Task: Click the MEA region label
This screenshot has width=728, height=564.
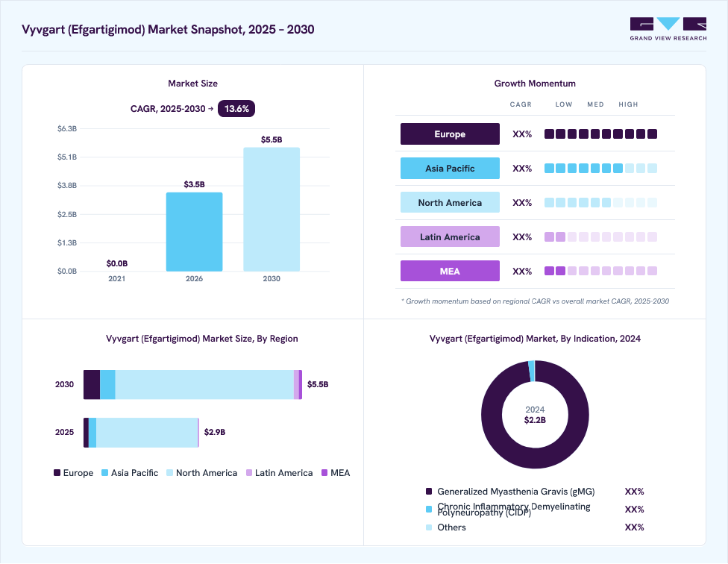Action: pos(450,271)
